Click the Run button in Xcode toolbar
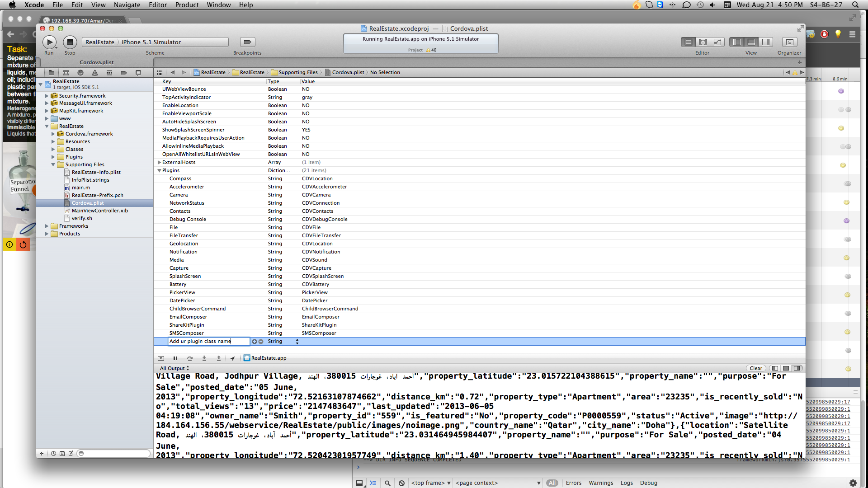Image resolution: width=868 pixels, height=488 pixels. [49, 42]
